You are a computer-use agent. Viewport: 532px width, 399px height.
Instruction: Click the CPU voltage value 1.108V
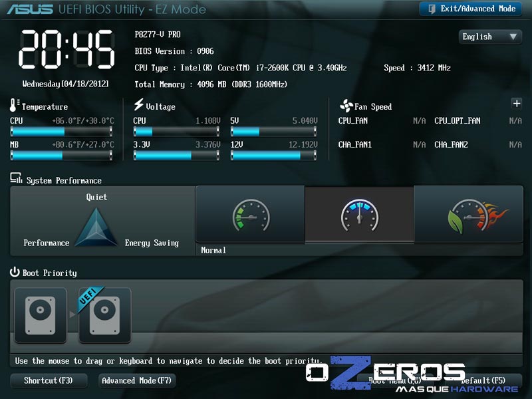[x=208, y=121]
